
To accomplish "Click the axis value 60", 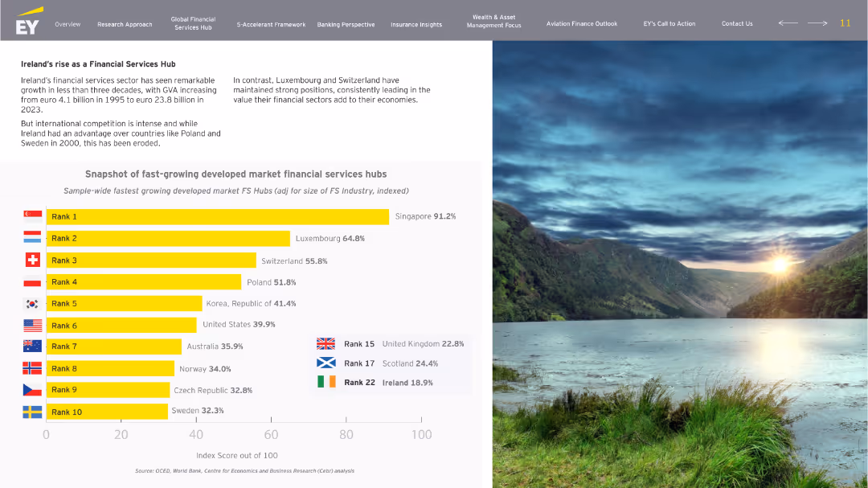I will tap(271, 435).
